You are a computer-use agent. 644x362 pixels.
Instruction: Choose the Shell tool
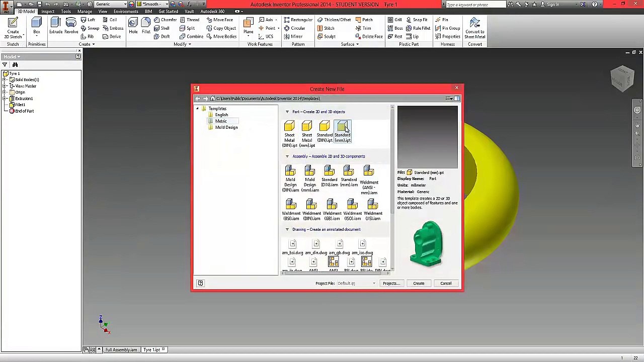[162, 28]
